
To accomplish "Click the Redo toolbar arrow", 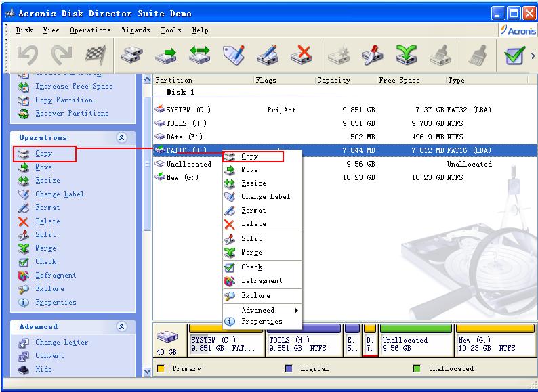I will pos(62,55).
